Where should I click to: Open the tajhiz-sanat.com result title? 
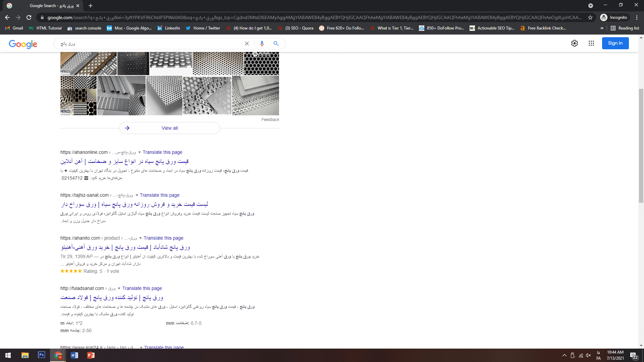coord(135,204)
